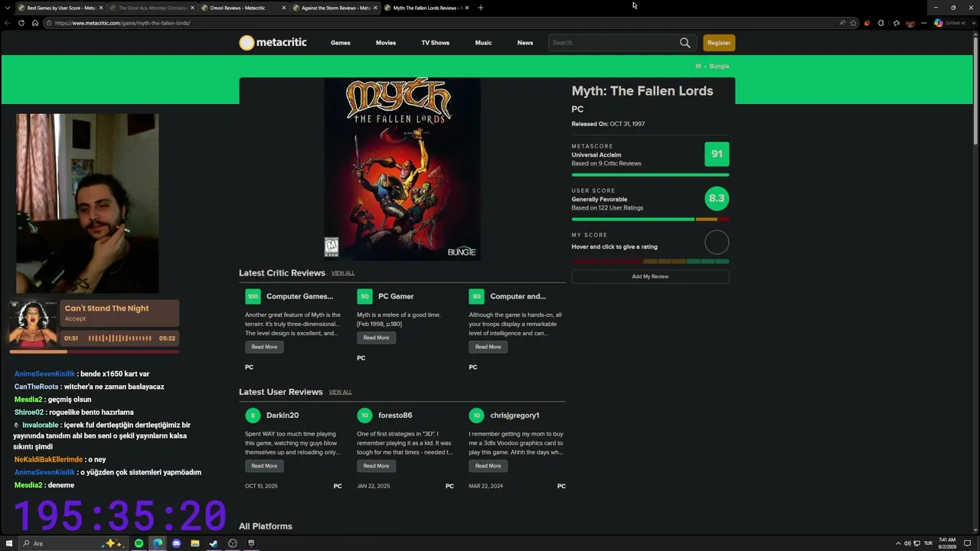The width and height of the screenshot is (980, 551).
Task: Open the News menu
Action: point(525,43)
